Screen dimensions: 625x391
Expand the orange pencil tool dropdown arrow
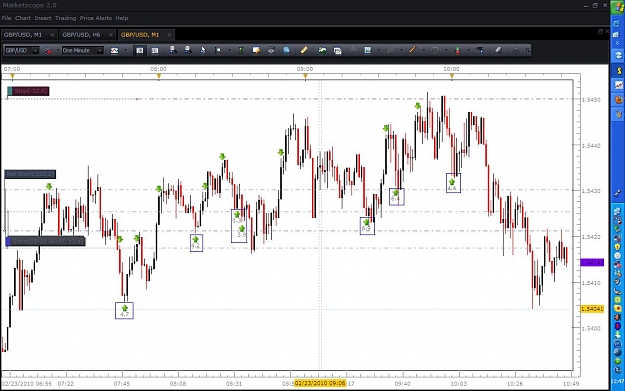tap(424, 50)
